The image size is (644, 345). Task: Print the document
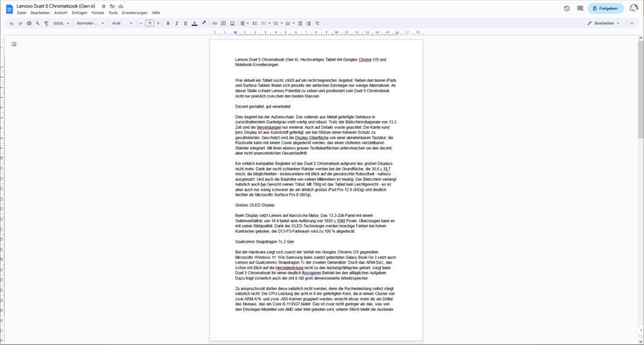click(29, 23)
